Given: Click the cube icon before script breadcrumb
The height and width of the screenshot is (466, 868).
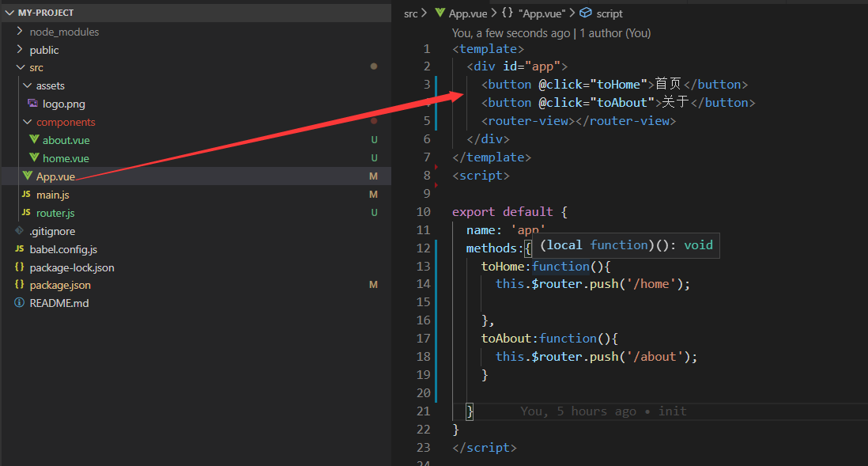Looking at the screenshot, I should 586,13.
